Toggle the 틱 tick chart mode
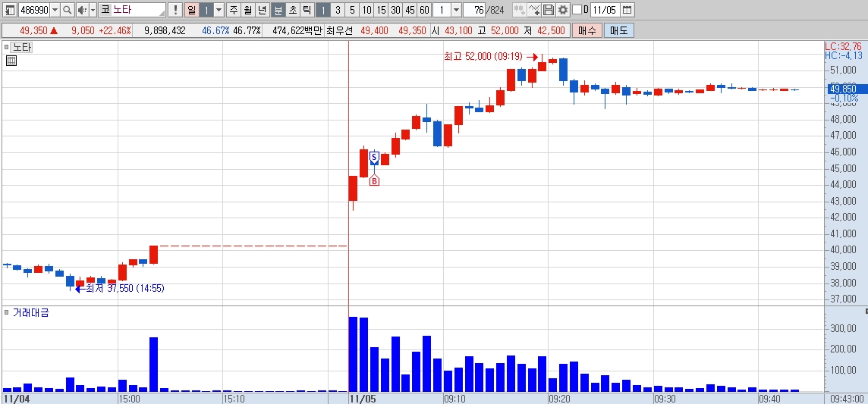 point(306,10)
